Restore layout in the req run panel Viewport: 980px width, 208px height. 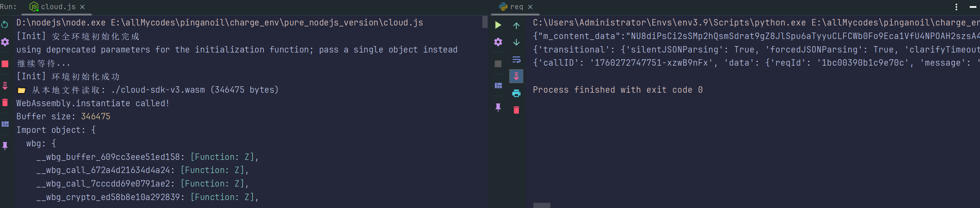498,86
